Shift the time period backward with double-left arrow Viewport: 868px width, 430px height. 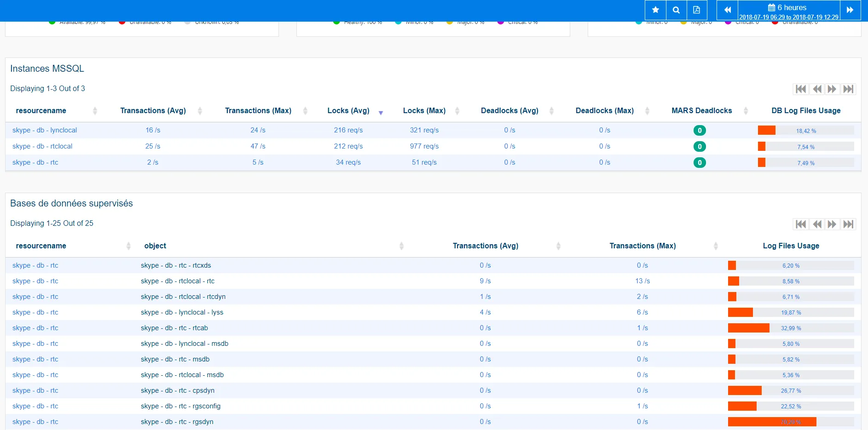click(727, 10)
